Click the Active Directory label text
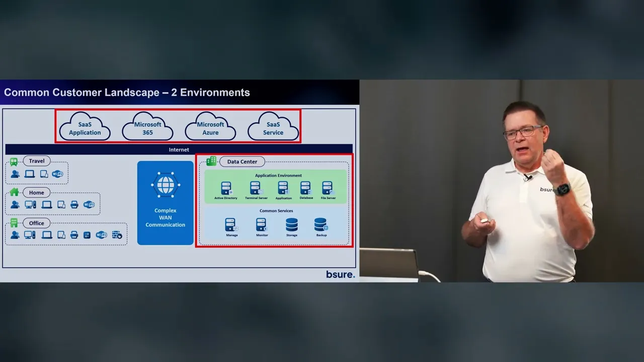 point(226,198)
